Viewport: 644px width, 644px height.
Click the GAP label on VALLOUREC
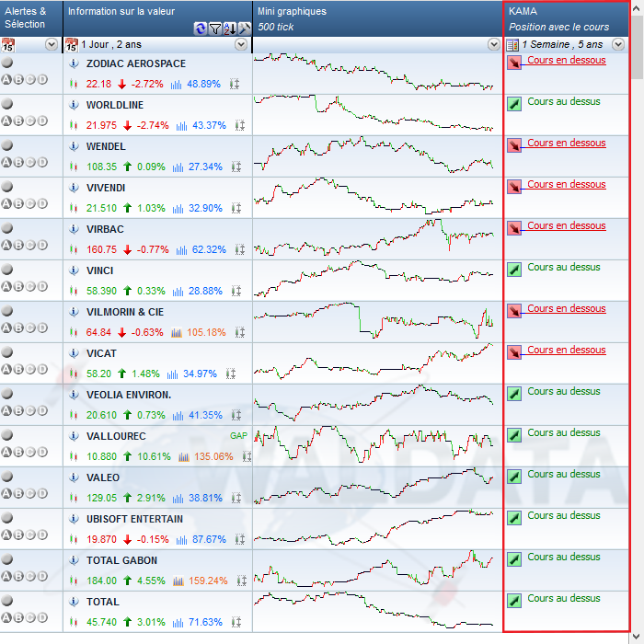[238, 436]
